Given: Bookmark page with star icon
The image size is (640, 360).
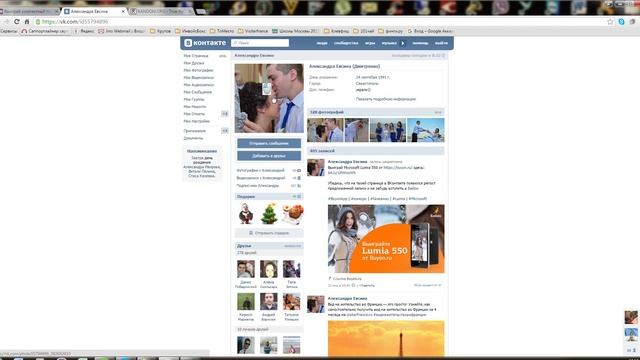Looking at the screenshot, I should click(x=610, y=22).
